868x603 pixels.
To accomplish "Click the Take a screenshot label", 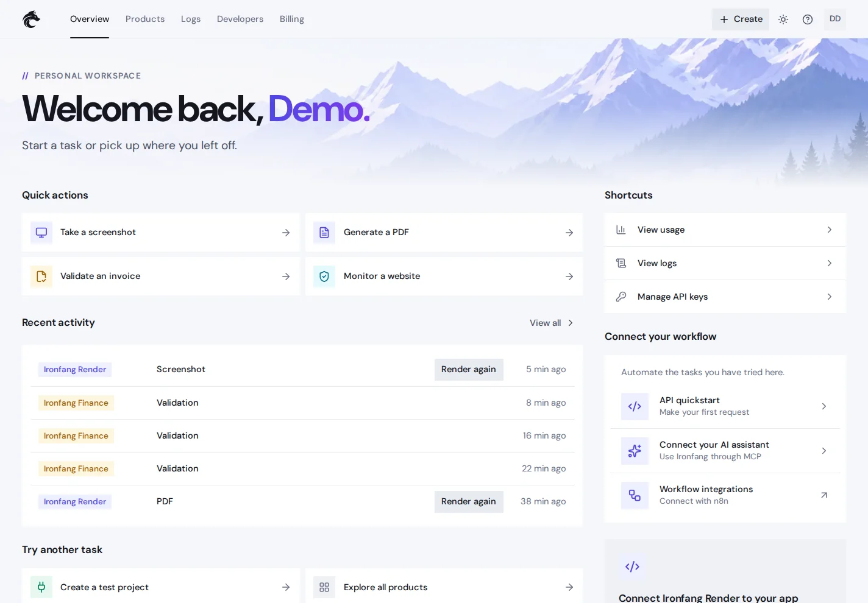I will coord(98,232).
